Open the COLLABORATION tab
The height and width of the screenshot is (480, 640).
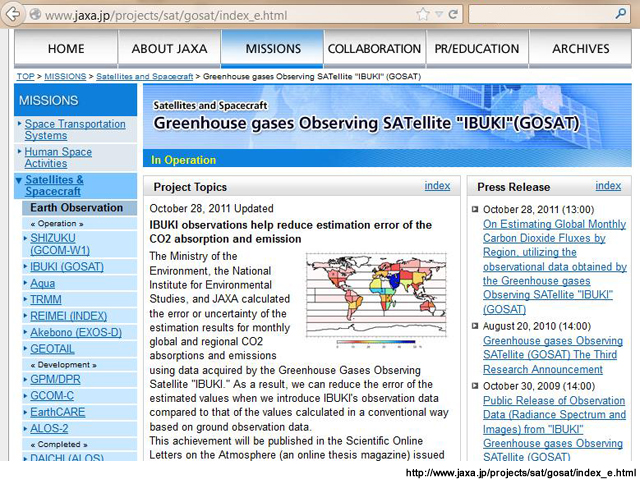(x=374, y=48)
